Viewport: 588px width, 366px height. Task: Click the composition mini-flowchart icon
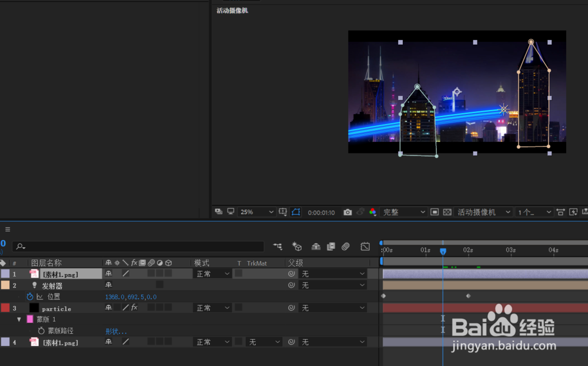click(x=278, y=246)
